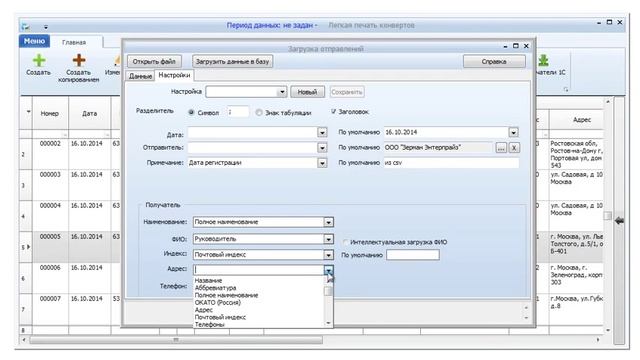Clear sender default with X button
Viewport: 640px width, 360px height.
(x=514, y=148)
